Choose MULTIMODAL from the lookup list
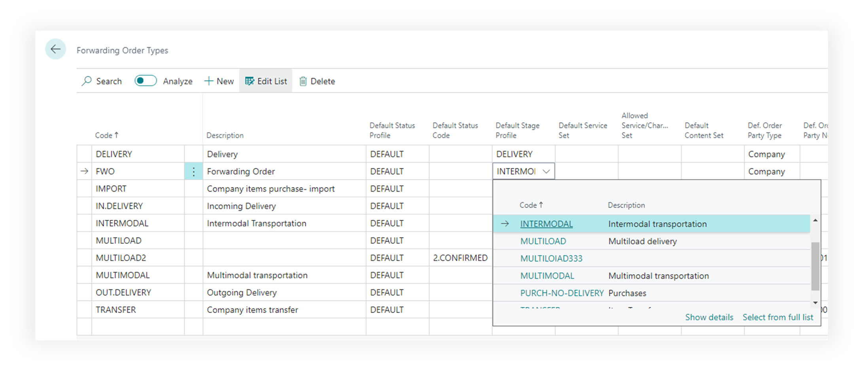Image resolution: width=868 pixels, height=371 pixels. pyautogui.click(x=547, y=276)
